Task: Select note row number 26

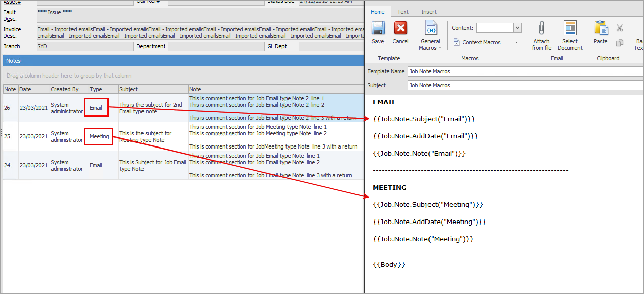Action: (x=183, y=108)
